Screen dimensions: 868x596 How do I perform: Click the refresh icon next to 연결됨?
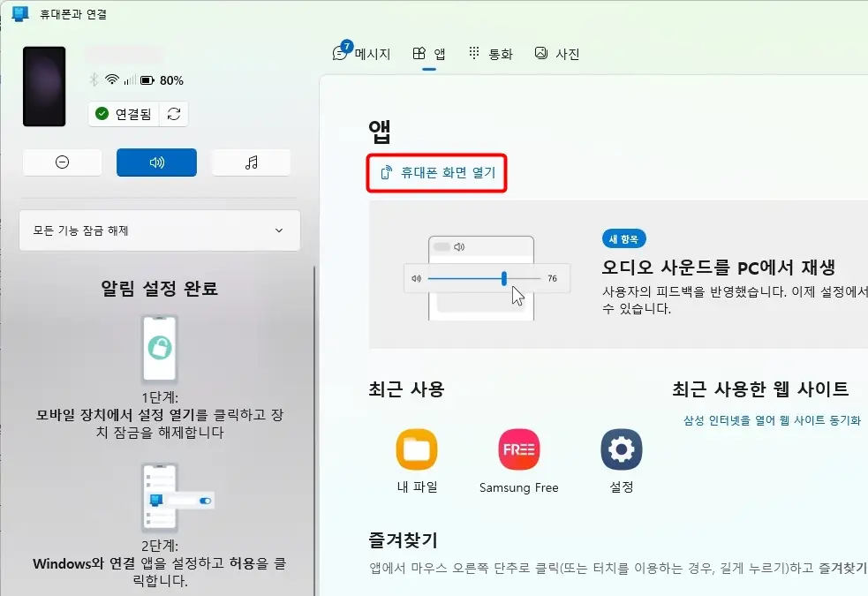coord(173,114)
